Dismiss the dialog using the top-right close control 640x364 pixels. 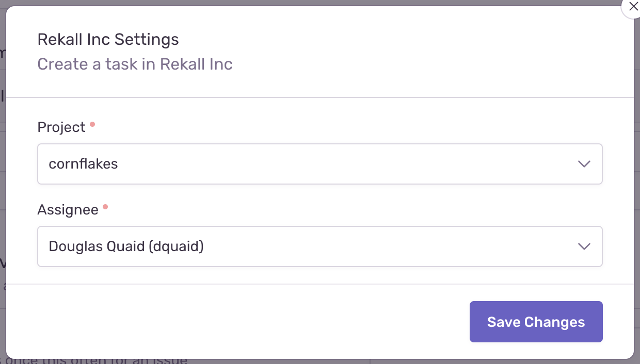pos(634,7)
